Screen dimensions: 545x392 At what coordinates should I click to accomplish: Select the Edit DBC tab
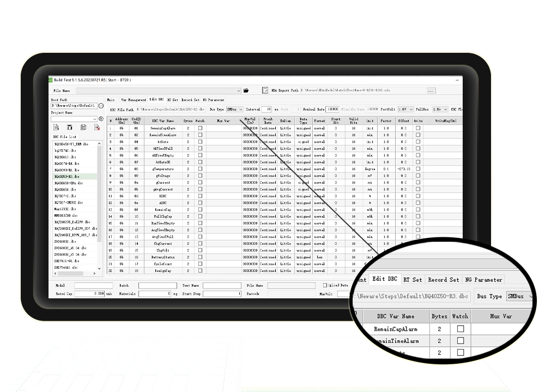156,99
